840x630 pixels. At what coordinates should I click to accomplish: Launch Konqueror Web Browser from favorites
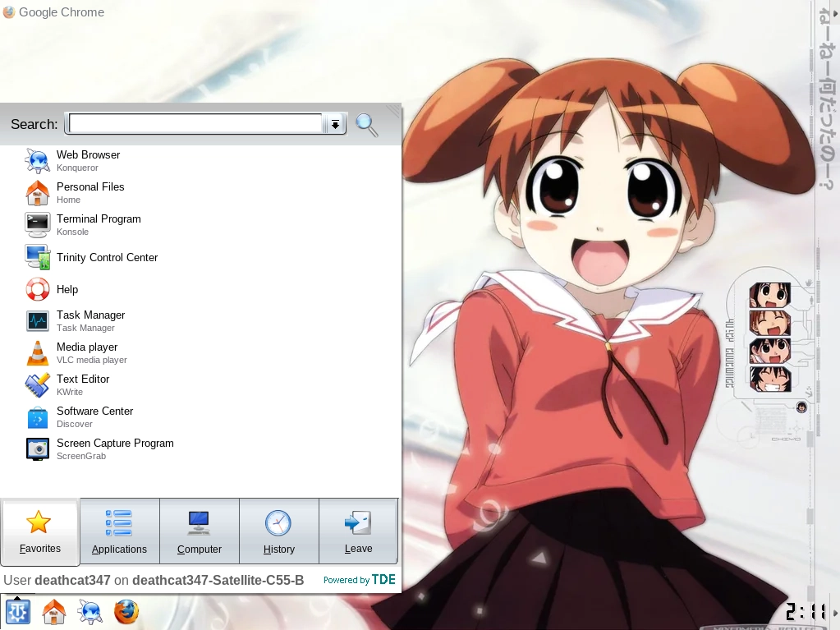point(201,161)
